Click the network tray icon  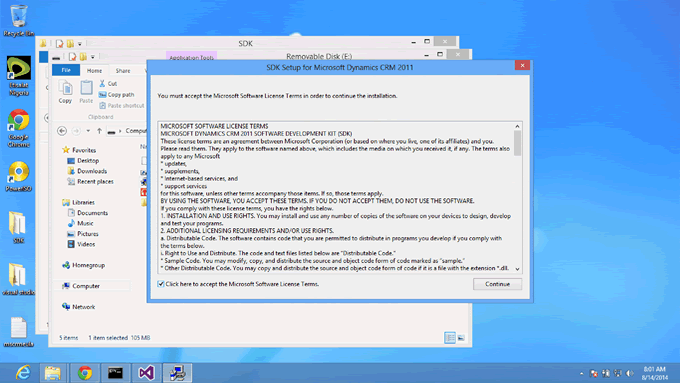tap(618, 373)
